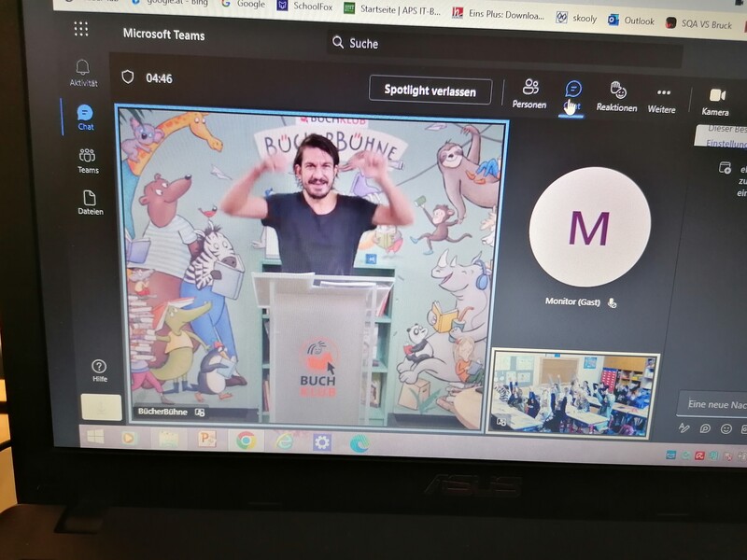Select the classroom self-view video thumbnail

pos(573,393)
